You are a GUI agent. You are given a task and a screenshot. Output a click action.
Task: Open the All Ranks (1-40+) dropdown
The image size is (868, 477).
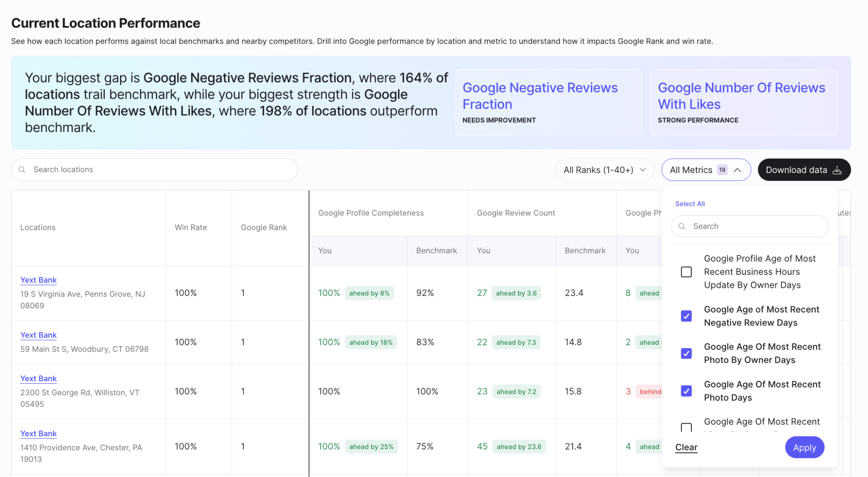(605, 170)
